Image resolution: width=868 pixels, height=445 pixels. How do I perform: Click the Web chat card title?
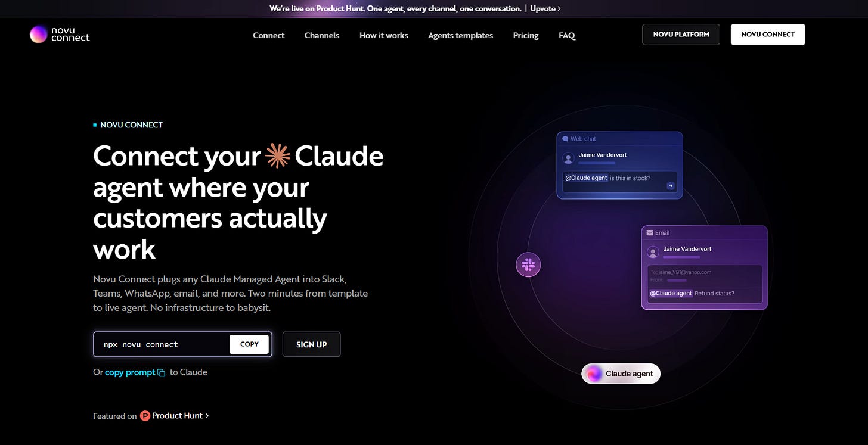583,139
